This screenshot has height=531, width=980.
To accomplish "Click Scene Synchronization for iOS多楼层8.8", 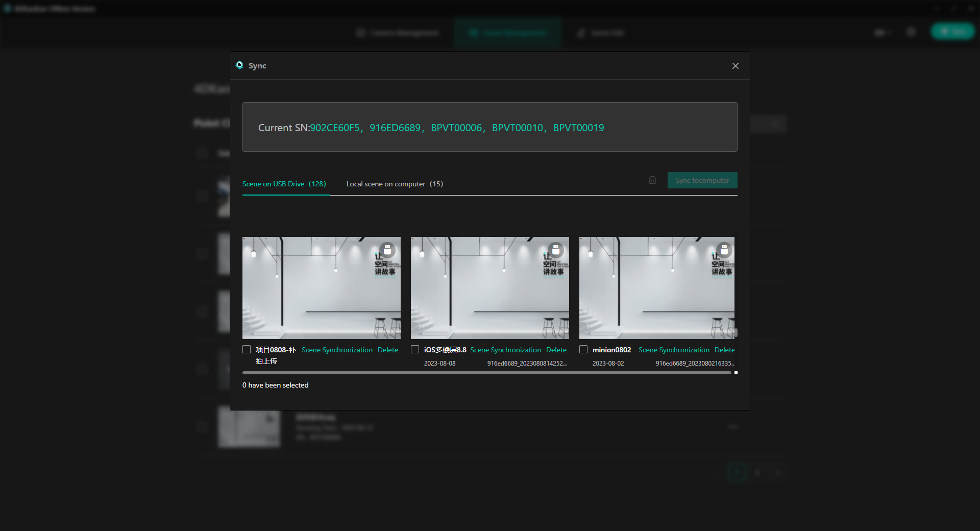I will (x=505, y=350).
